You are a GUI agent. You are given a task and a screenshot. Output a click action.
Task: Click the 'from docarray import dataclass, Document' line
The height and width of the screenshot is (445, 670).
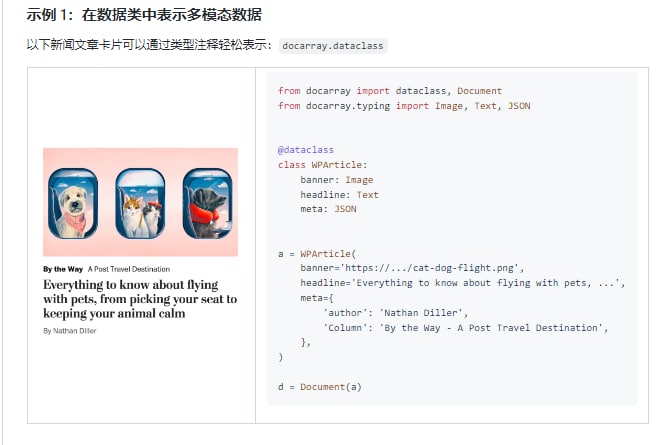(390, 91)
